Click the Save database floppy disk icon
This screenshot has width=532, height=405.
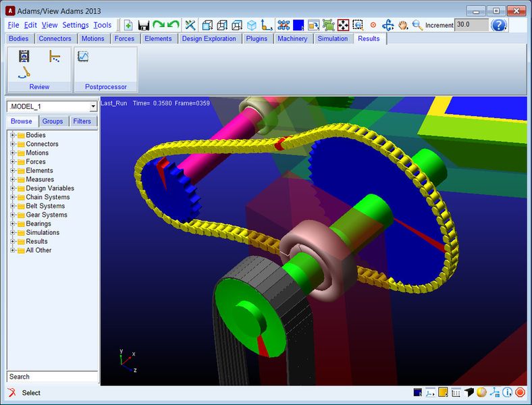click(x=143, y=25)
